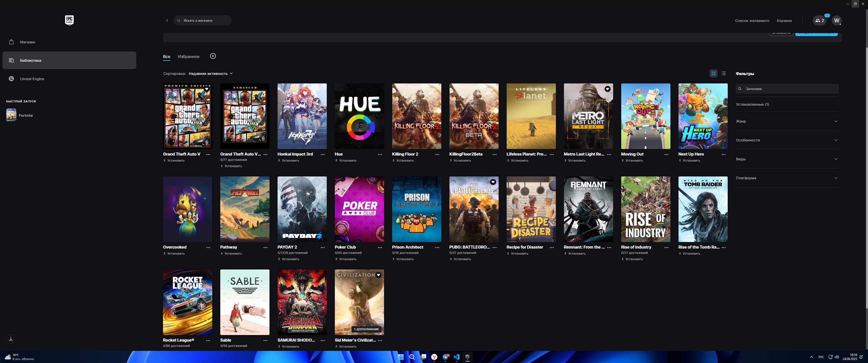Expand the Особенности filter section
This screenshot has height=363, width=868.
coord(787,140)
